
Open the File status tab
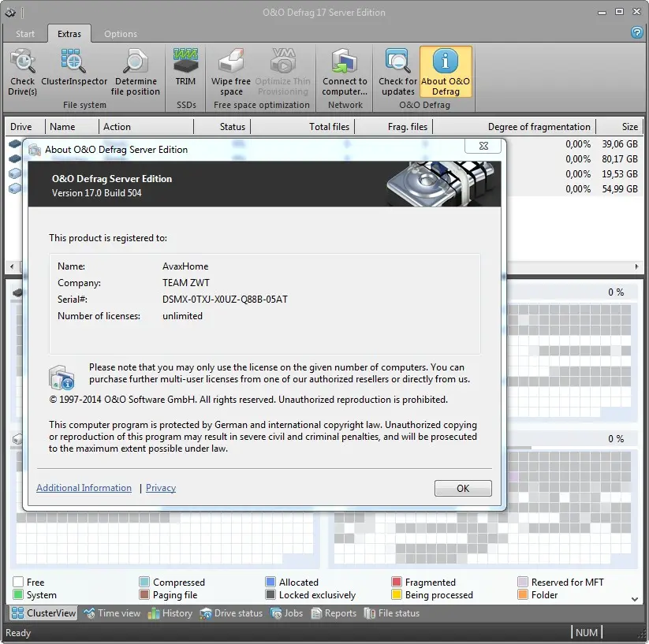click(392, 613)
